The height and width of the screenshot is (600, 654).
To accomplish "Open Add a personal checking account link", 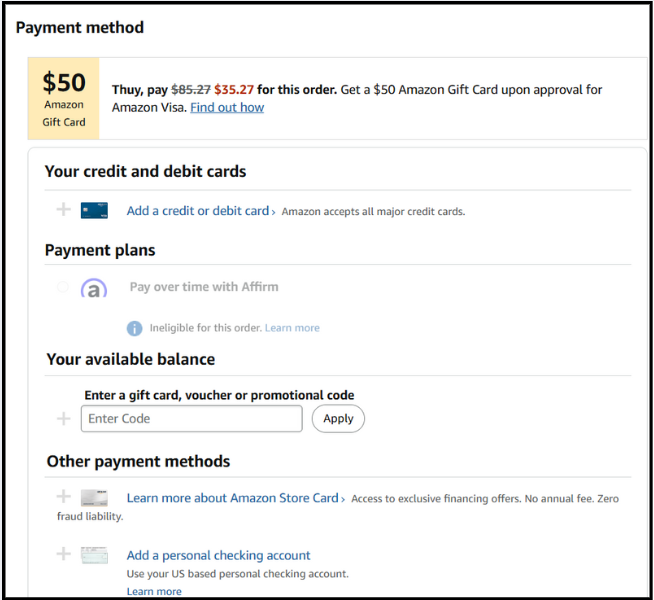I will coord(219,555).
